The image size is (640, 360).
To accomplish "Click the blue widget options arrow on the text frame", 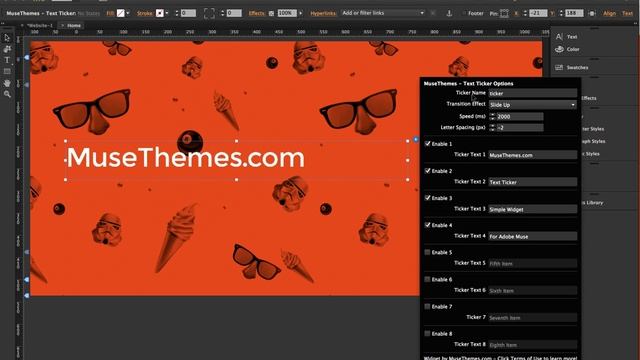I will (x=416, y=140).
